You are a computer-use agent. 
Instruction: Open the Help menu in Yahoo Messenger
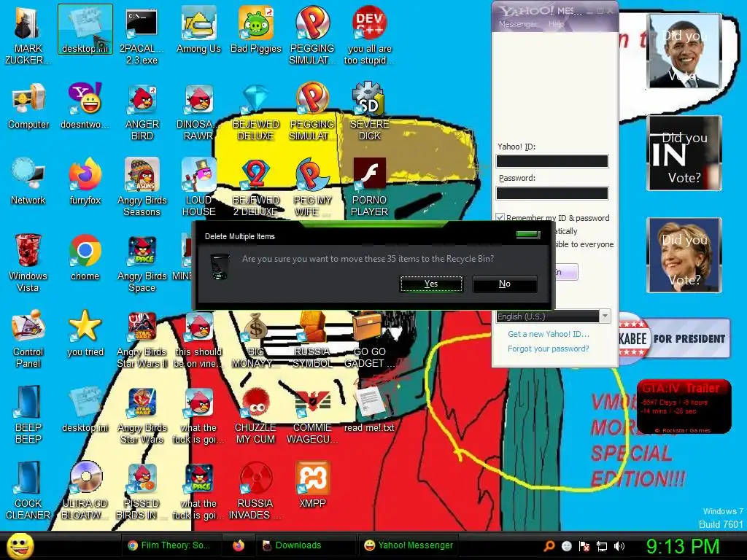tap(555, 24)
